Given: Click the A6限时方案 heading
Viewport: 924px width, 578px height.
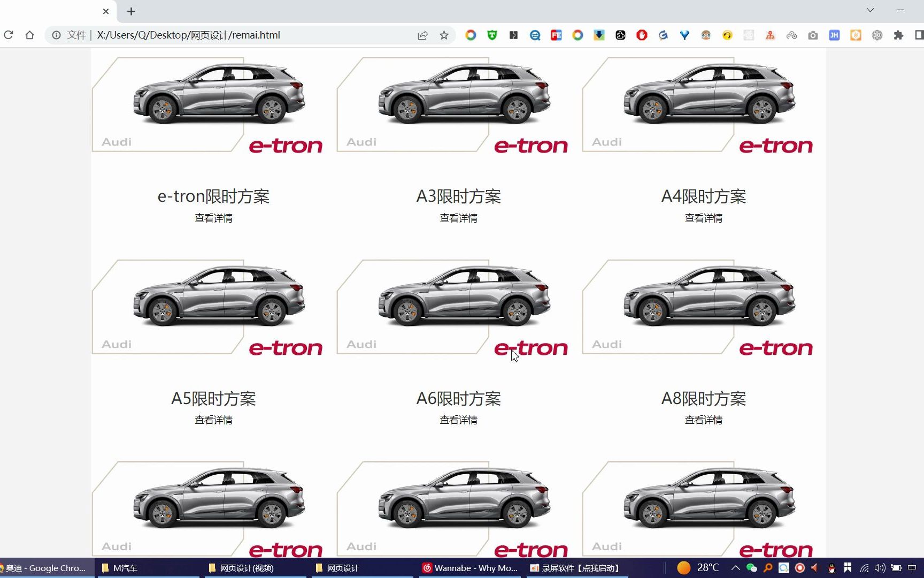Looking at the screenshot, I should pyautogui.click(x=458, y=399).
